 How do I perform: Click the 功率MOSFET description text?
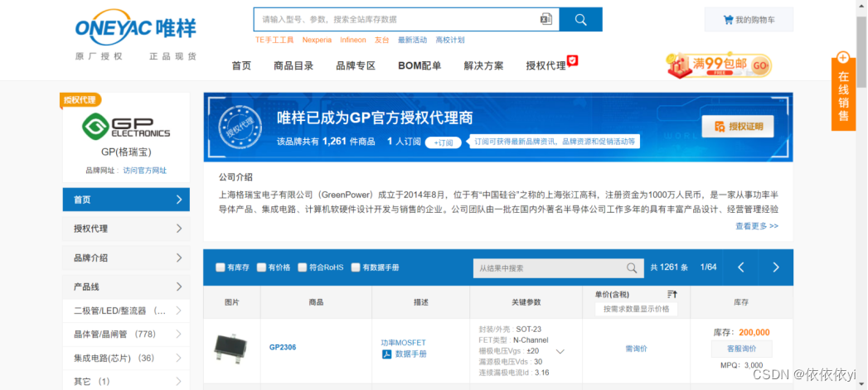click(x=404, y=343)
